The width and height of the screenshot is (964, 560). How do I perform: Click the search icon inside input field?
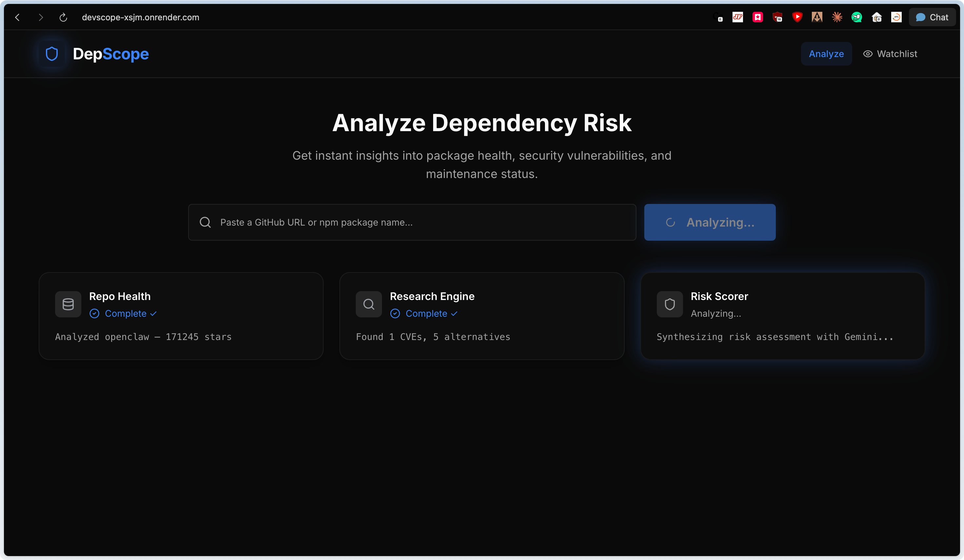point(205,222)
